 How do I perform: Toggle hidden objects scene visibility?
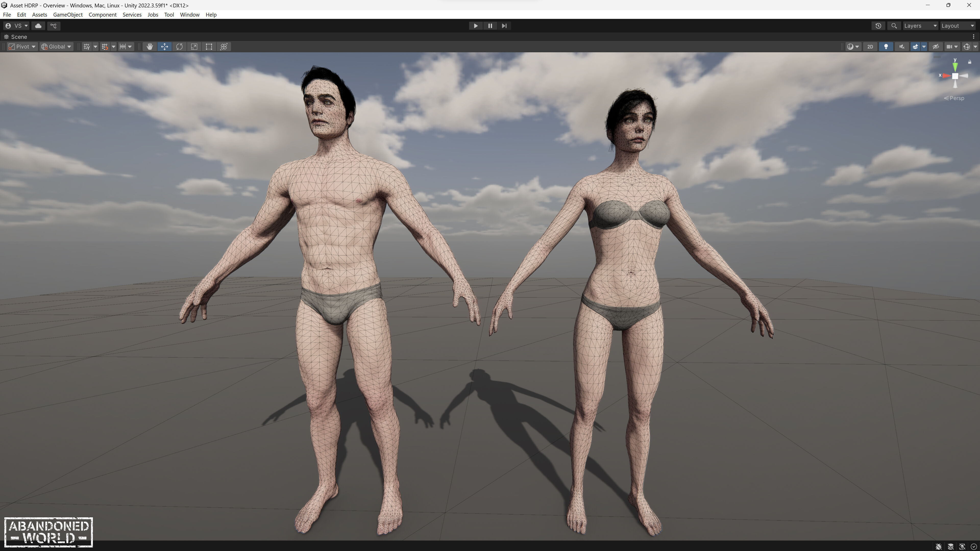coord(936,46)
